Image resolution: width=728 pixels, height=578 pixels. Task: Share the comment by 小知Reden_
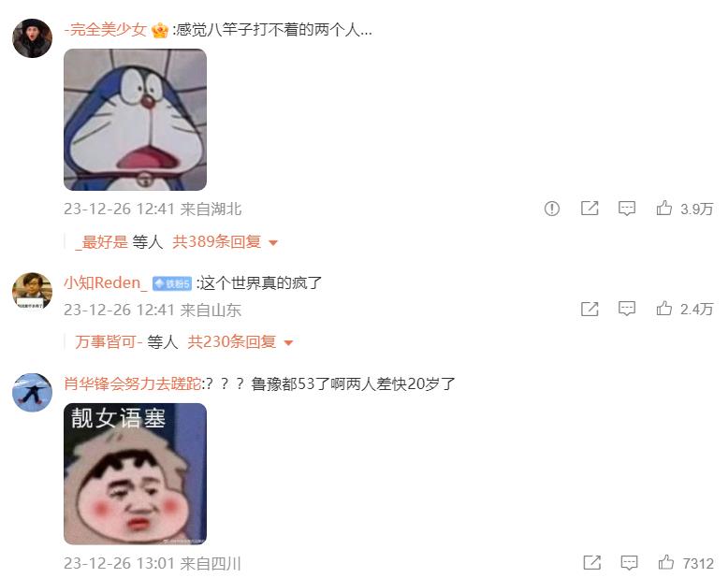(x=590, y=309)
